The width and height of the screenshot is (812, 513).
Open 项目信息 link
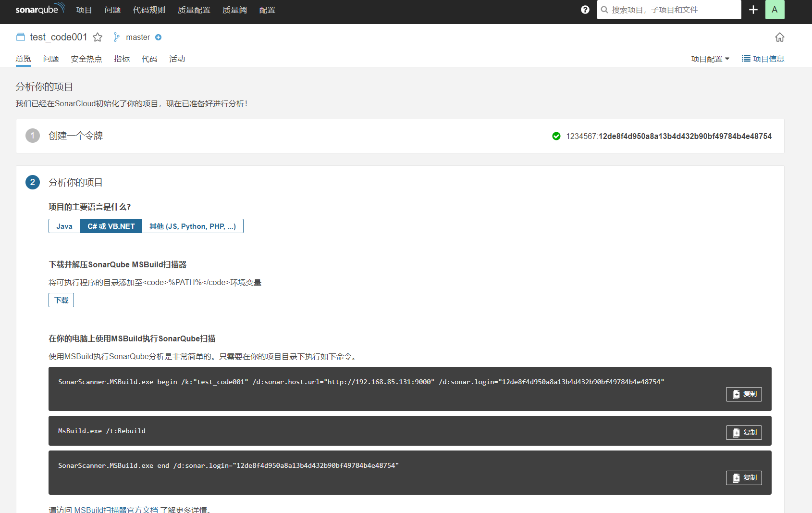[x=763, y=59]
